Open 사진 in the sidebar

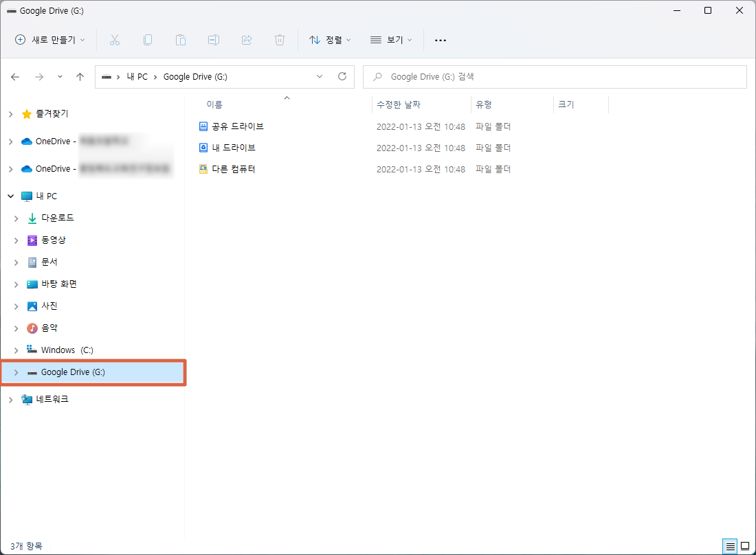point(49,306)
